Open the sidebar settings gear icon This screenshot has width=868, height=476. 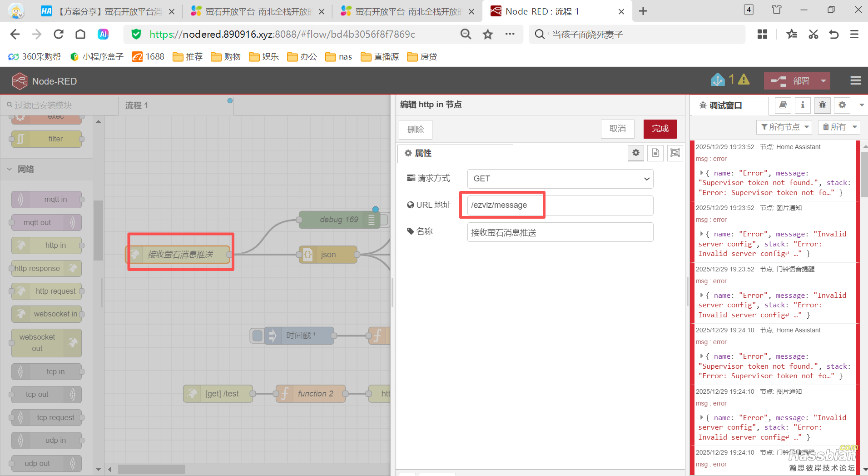[842, 105]
